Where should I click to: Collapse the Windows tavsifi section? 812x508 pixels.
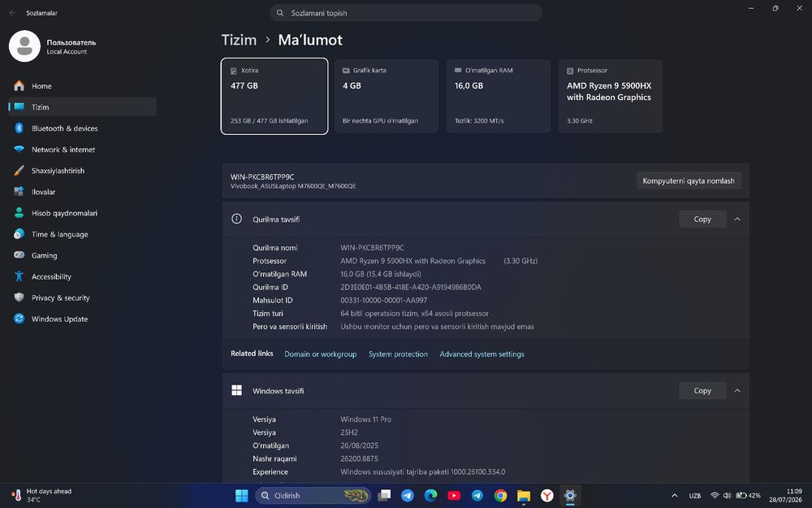point(737,391)
